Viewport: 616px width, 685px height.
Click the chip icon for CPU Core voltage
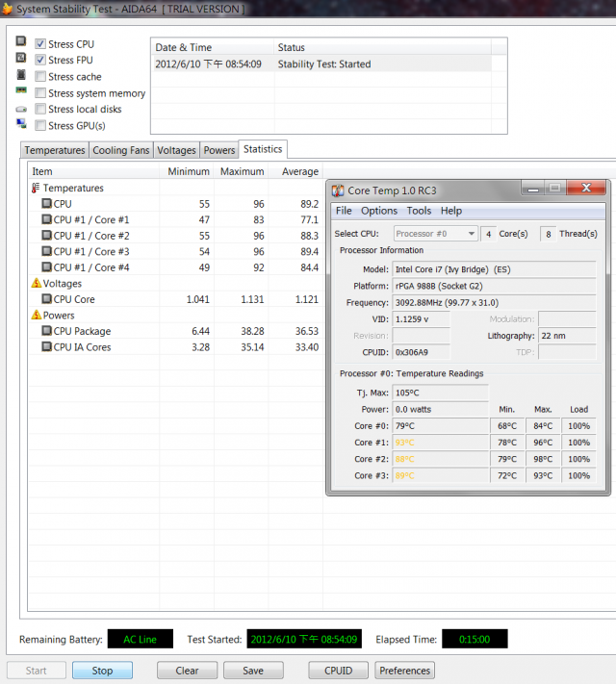click(x=46, y=299)
